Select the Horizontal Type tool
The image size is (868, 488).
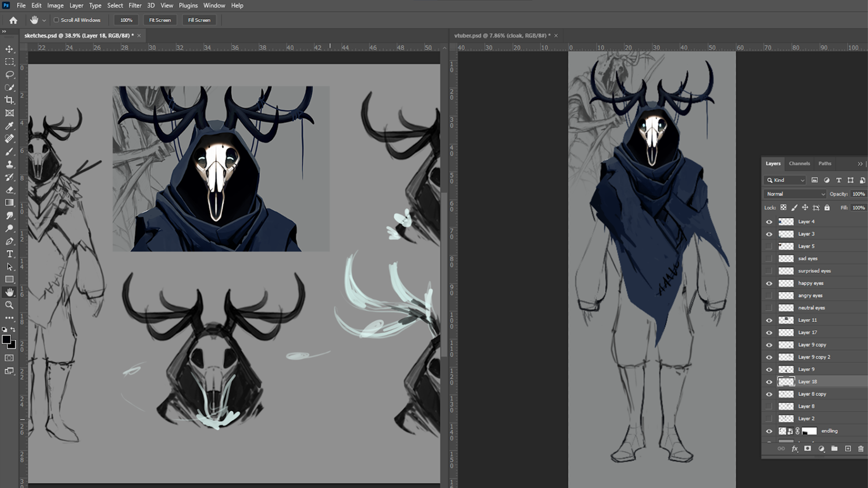coord(9,254)
